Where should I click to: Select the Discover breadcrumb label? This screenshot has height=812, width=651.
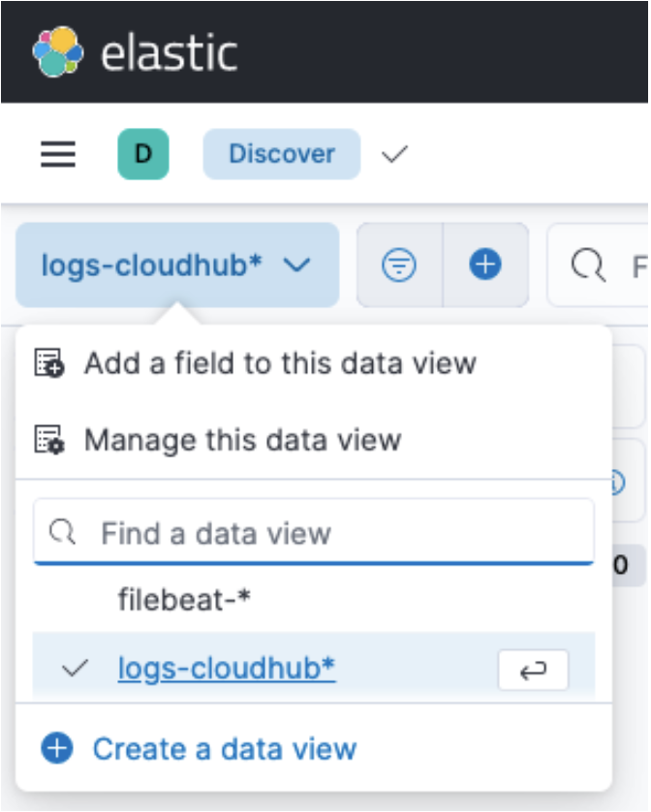[281, 153]
